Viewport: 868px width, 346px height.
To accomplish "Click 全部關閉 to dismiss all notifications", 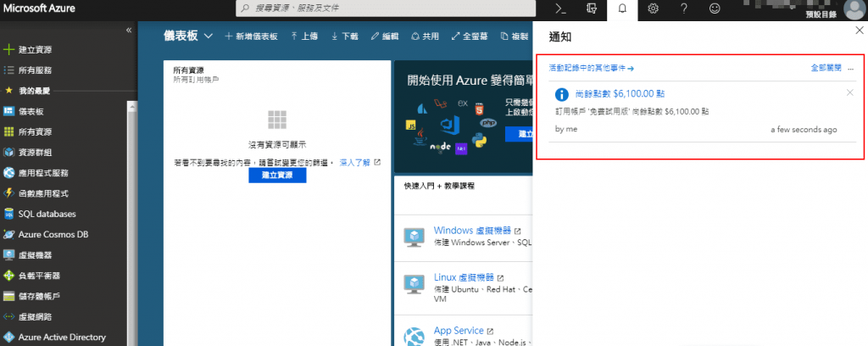I will click(x=826, y=68).
